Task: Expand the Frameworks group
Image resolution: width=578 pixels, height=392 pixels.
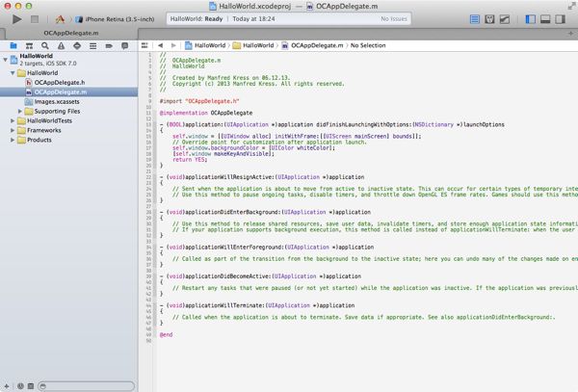Action: pyautogui.click(x=13, y=130)
